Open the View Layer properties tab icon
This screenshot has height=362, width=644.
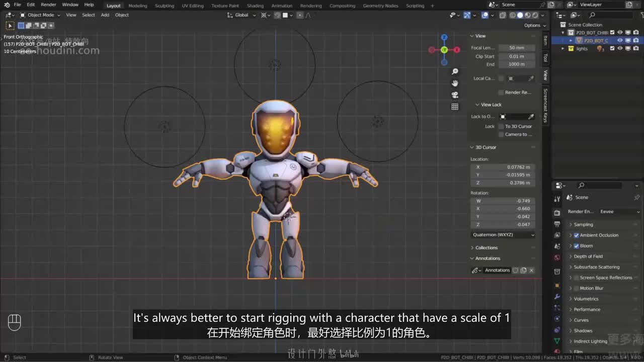click(557, 235)
